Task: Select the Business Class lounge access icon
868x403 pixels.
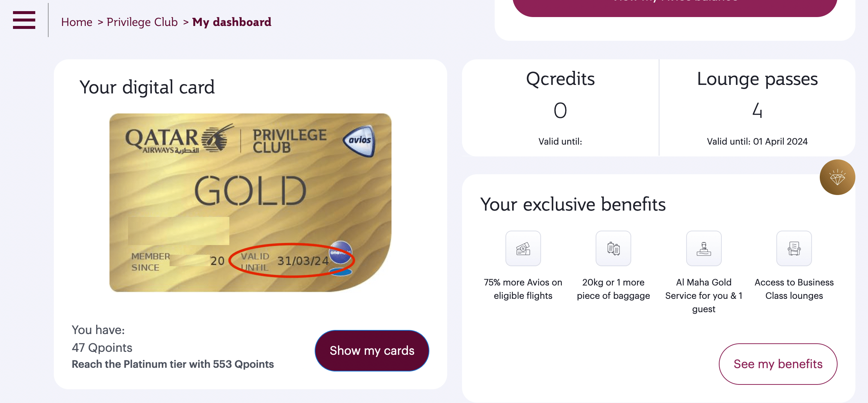Action: (x=794, y=248)
